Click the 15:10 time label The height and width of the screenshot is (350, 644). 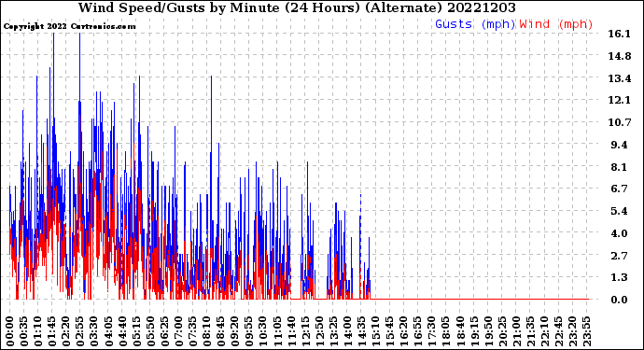pos(375,331)
